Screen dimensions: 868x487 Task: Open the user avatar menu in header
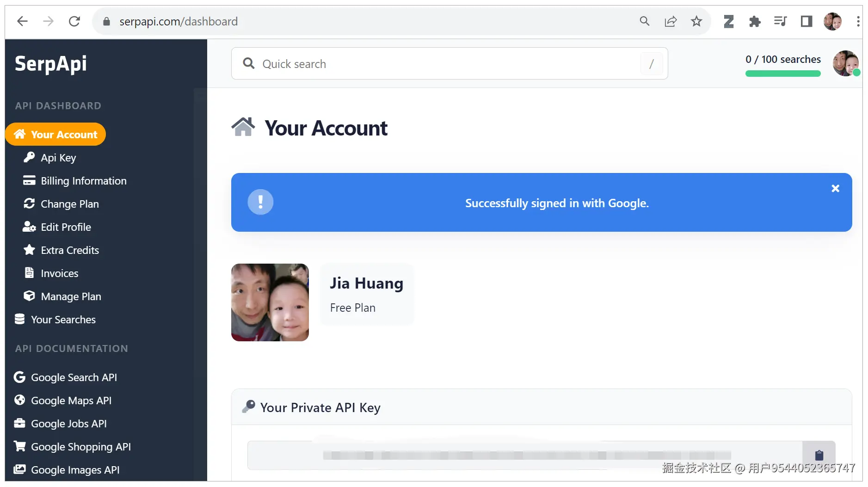coord(846,63)
